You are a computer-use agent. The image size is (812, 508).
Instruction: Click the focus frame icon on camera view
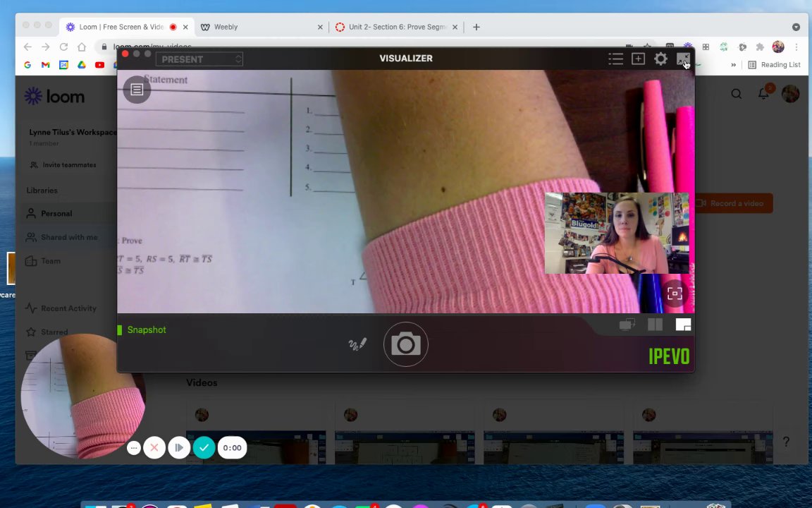click(675, 294)
